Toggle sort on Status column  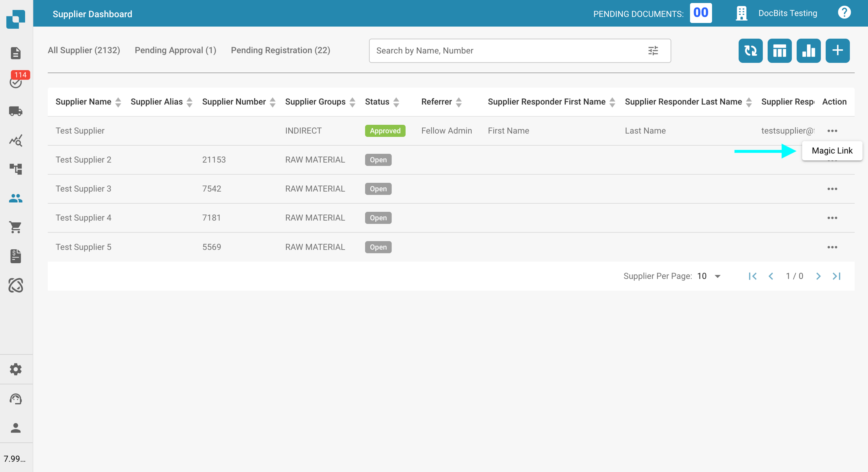coord(396,102)
